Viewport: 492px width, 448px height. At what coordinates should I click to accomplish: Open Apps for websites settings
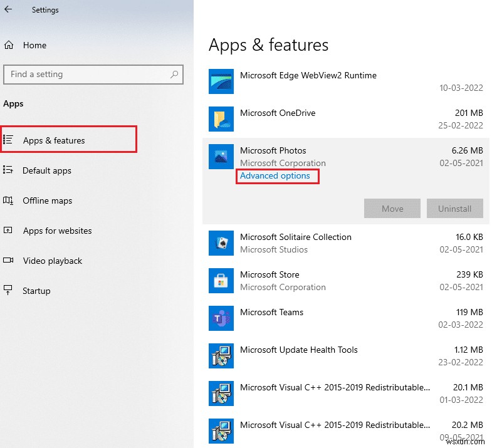click(58, 231)
